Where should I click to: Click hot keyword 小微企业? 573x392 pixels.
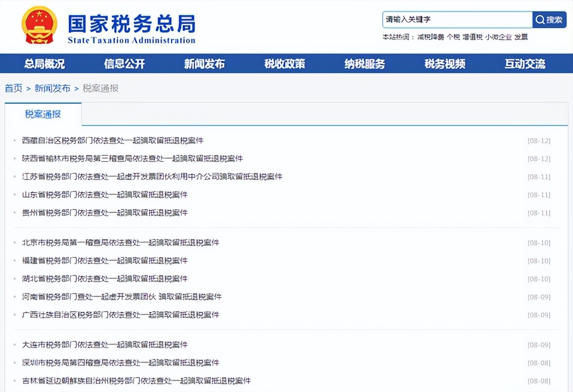498,37
